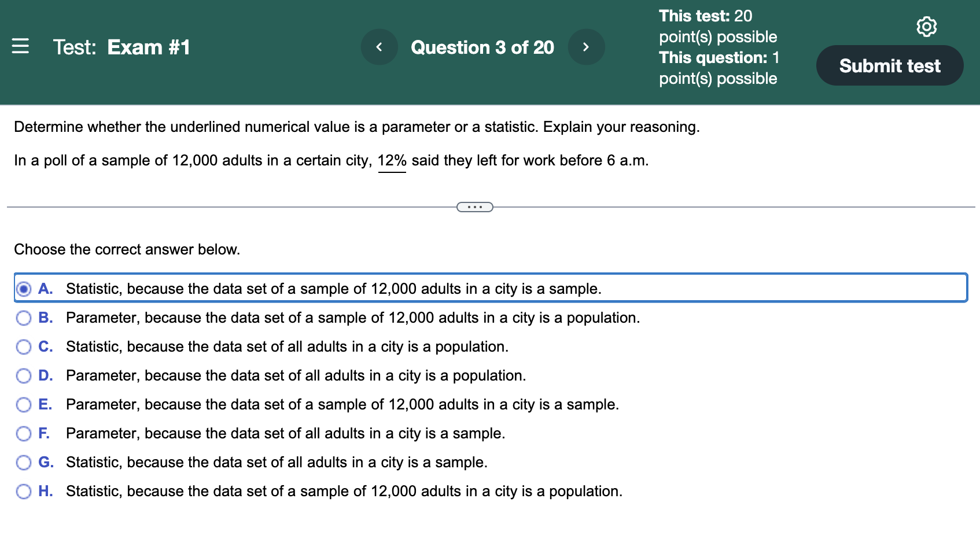
Task: Select the radio button for answer F
Action: [24, 433]
